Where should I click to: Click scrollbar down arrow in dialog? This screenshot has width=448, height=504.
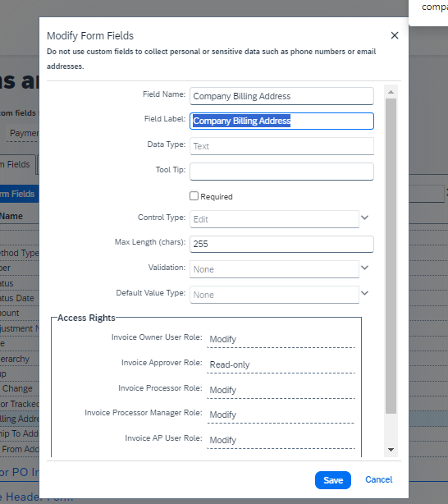tap(391, 450)
